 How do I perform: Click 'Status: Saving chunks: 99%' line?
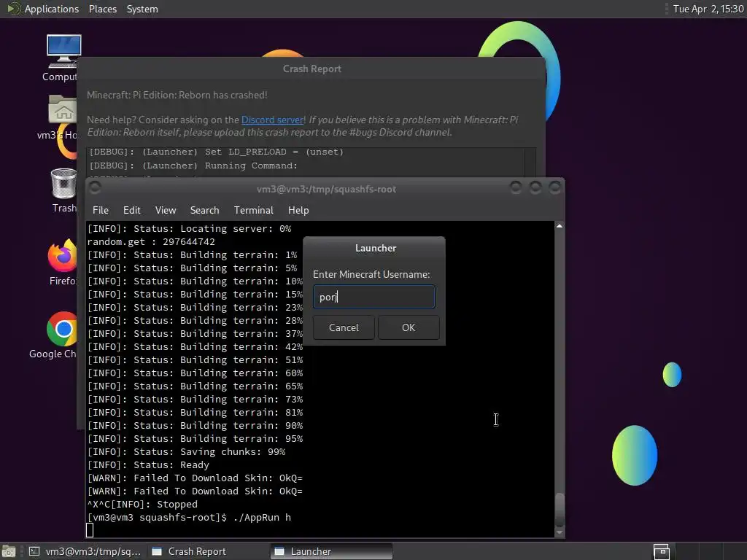tap(186, 452)
